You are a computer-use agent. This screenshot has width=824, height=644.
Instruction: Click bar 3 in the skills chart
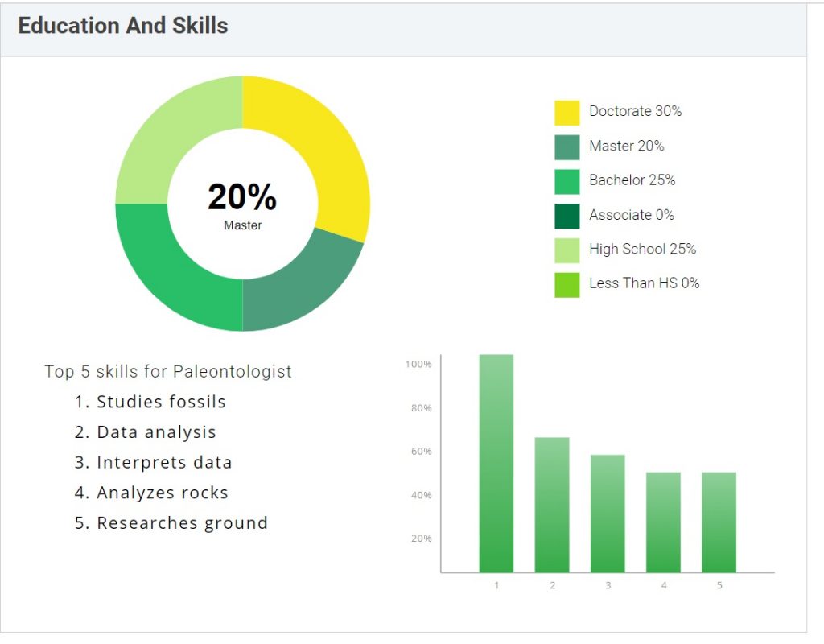click(x=608, y=514)
